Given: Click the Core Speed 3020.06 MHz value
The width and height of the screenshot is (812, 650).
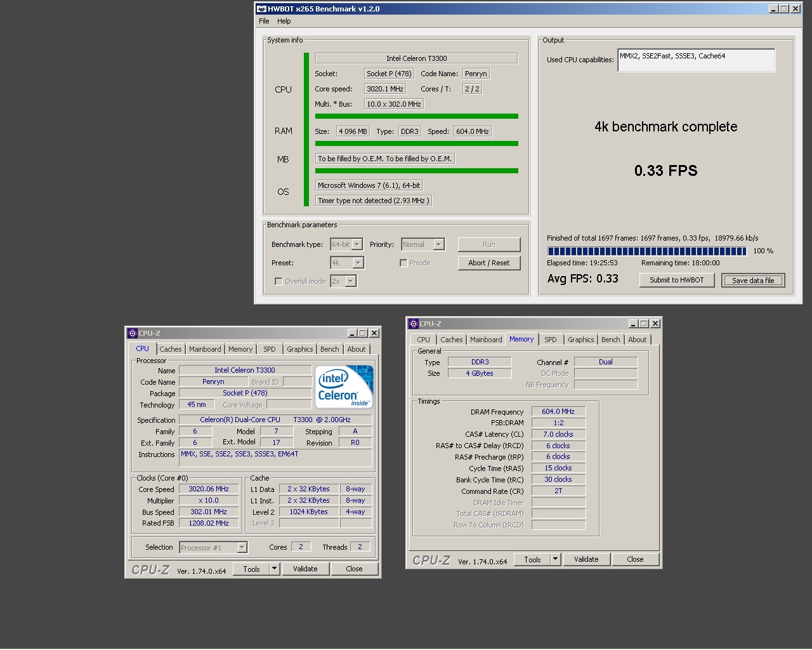Looking at the screenshot, I should [x=209, y=489].
